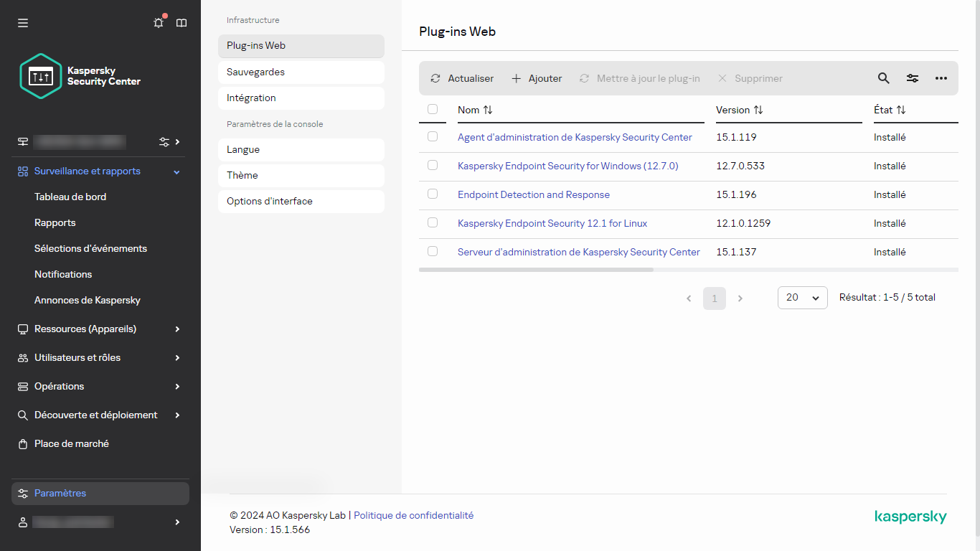Open Options d'interface settings item
The height and width of the screenshot is (551, 980).
(301, 202)
